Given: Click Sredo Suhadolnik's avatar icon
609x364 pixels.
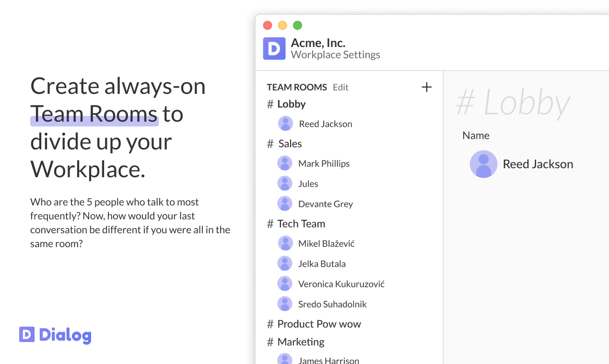Looking at the screenshot, I should [285, 304].
